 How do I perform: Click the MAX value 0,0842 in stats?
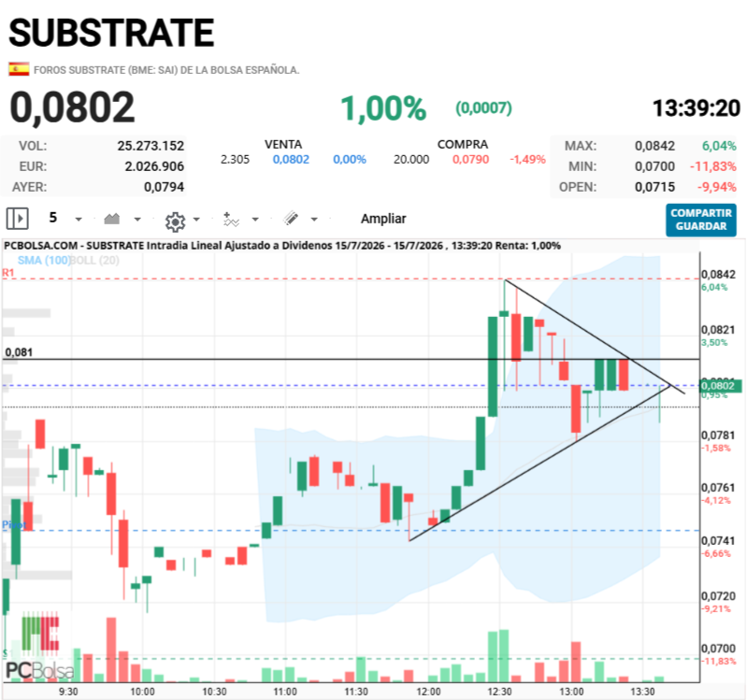(x=654, y=146)
